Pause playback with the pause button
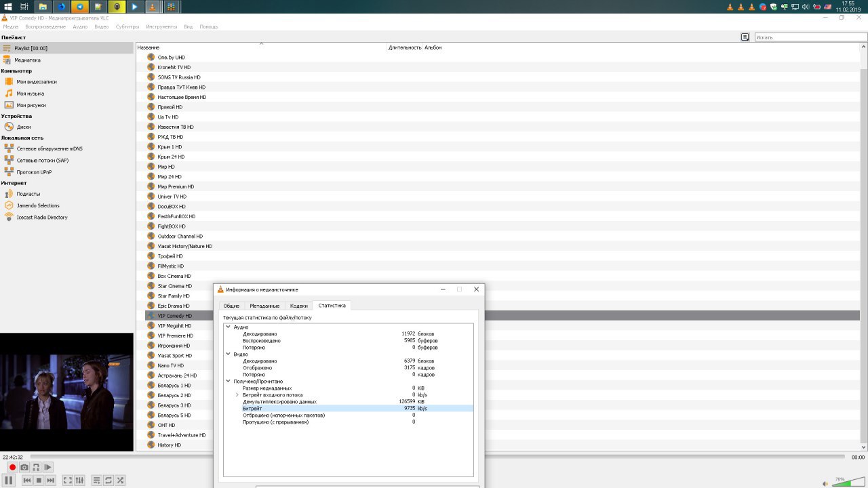Viewport: 868px width, 488px height. point(9,480)
